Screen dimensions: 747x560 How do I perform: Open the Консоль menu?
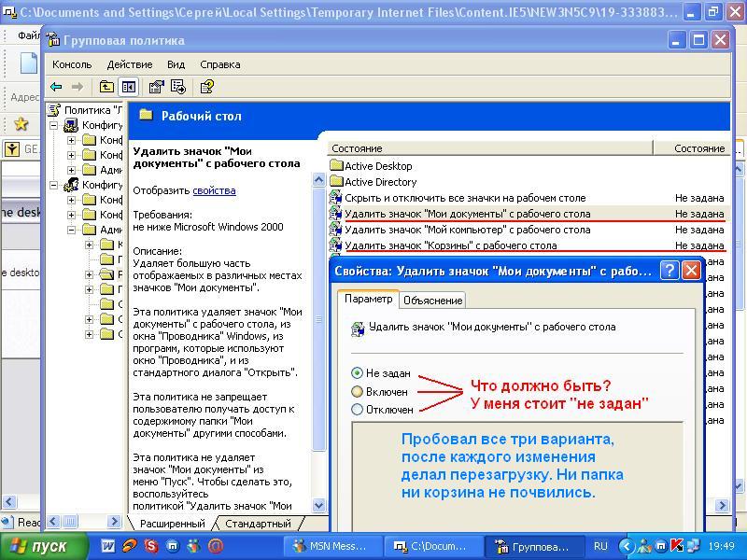72,64
